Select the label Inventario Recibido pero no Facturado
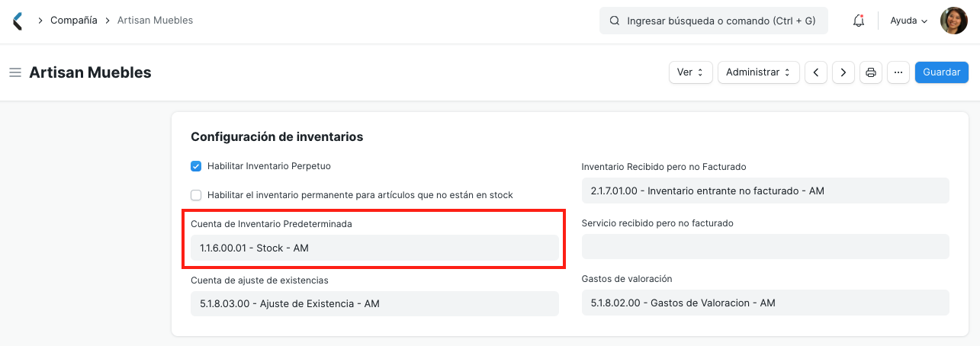The width and height of the screenshot is (980, 346). pos(664,166)
